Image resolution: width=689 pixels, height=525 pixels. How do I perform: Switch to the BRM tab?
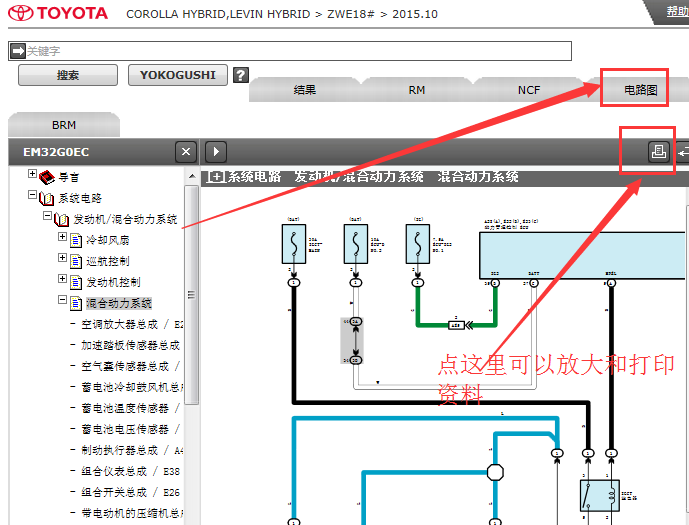click(64, 125)
